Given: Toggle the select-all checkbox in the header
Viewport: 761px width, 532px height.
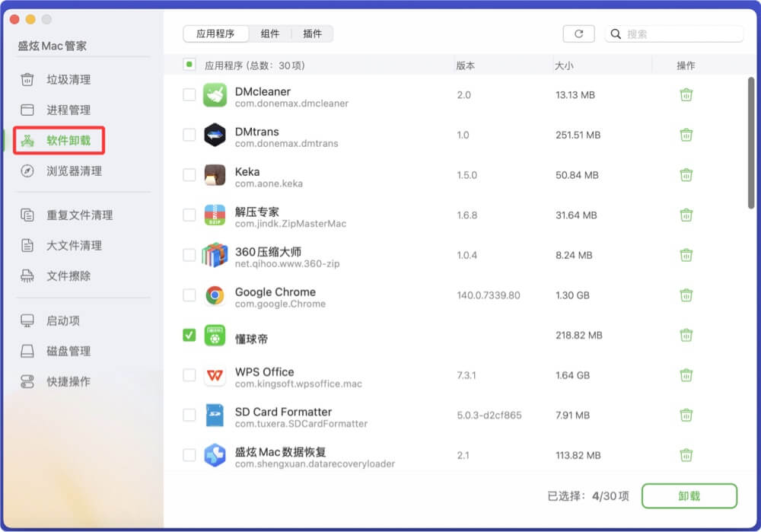Looking at the screenshot, I should click(x=190, y=65).
